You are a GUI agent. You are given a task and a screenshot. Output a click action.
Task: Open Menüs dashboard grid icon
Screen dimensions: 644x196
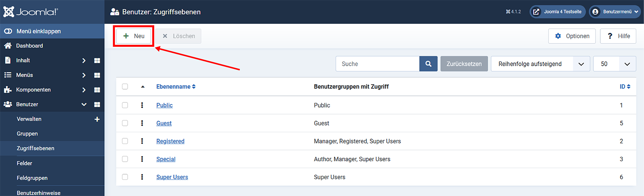[x=97, y=75]
